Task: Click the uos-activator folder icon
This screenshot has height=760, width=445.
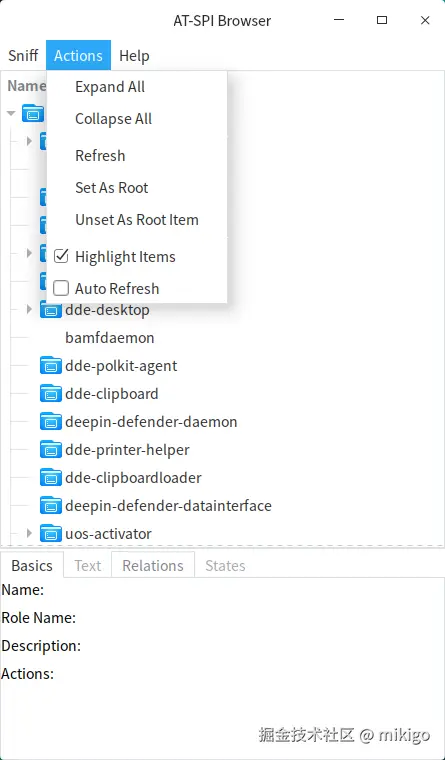Action: (x=51, y=534)
